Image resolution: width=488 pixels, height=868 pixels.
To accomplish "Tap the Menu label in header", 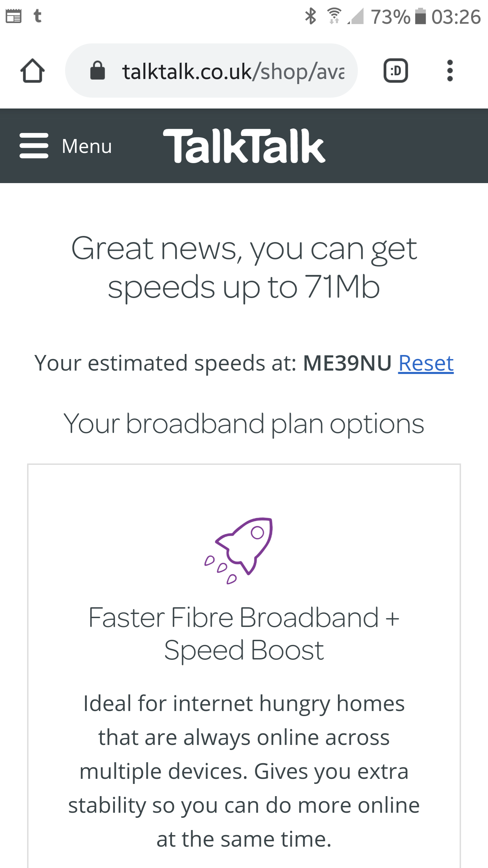I will [x=87, y=146].
